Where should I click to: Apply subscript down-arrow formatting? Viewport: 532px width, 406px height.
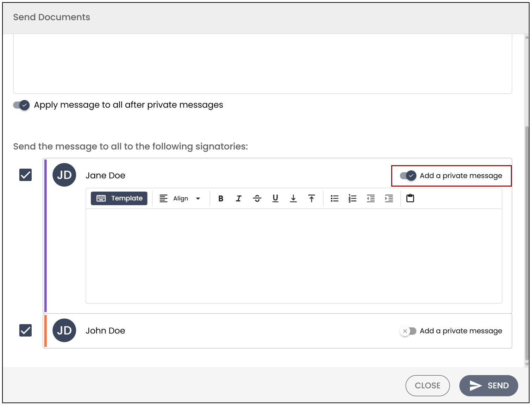click(x=293, y=199)
